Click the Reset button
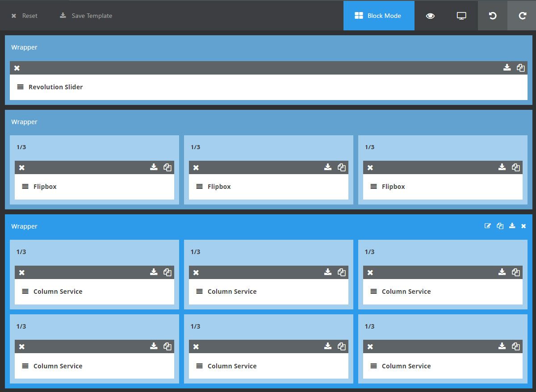 point(25,16)
